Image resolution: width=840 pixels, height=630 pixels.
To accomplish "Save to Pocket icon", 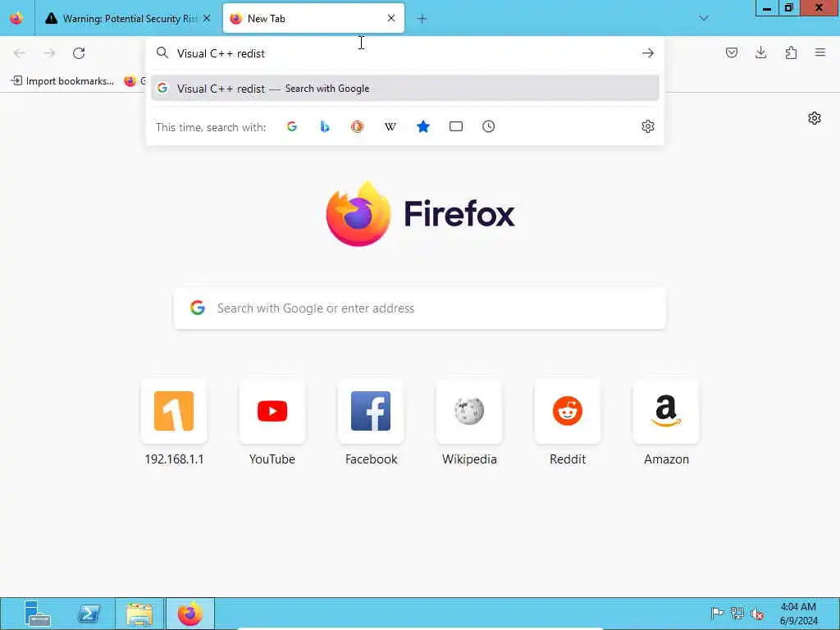I will point(731,52).
